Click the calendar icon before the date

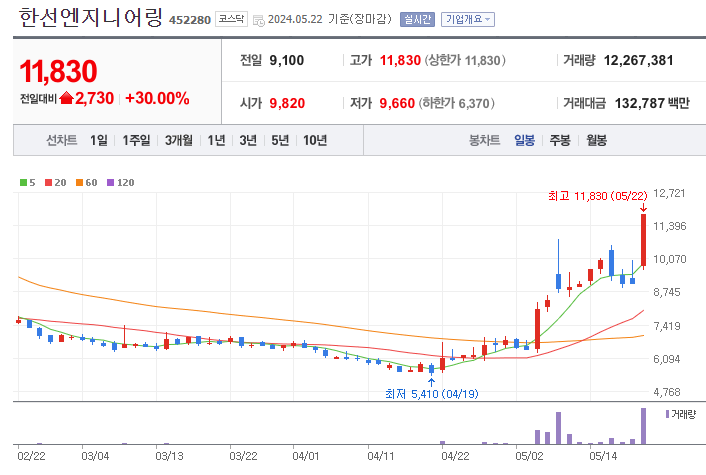(258, 20)
